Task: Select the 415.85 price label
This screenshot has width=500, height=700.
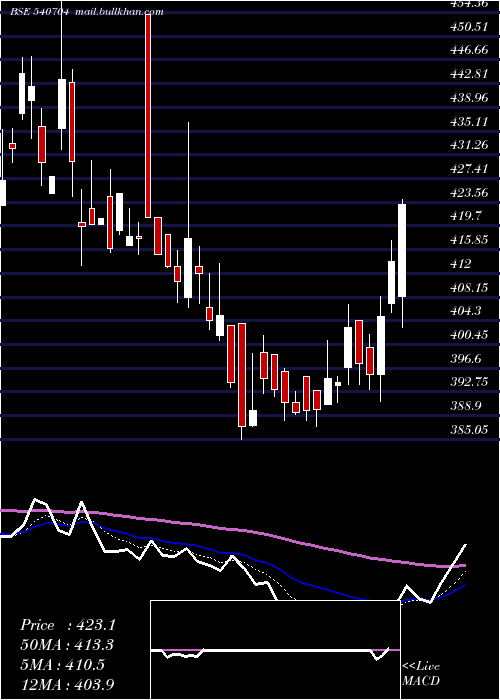Action: point(468,240)
